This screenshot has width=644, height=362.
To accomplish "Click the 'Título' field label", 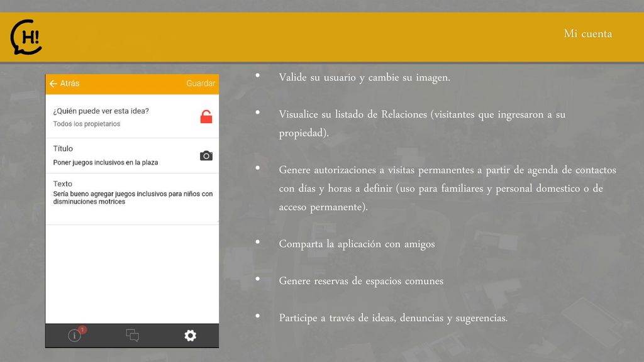I will coord(63,148).
